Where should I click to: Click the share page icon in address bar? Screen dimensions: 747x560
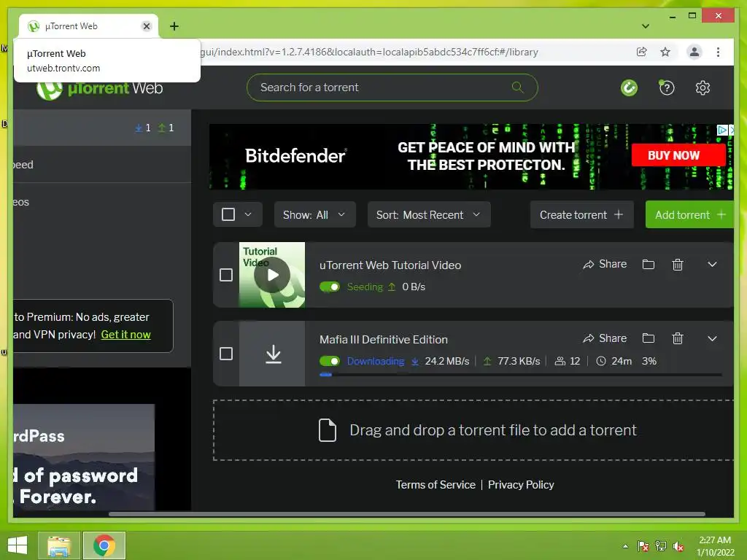[x=642, y=52]
